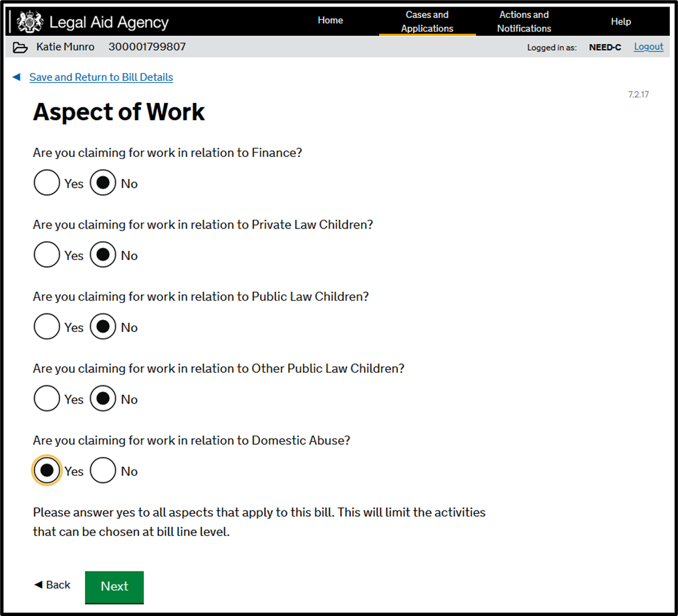This screenshot has height=616, width=678.
Task: Pick No for Other Public Law Children
Action: [x=103, y=400]
